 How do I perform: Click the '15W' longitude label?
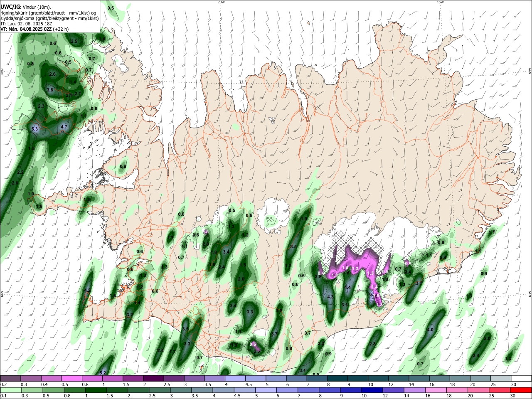pyautogui.click(x=440, y=2)
